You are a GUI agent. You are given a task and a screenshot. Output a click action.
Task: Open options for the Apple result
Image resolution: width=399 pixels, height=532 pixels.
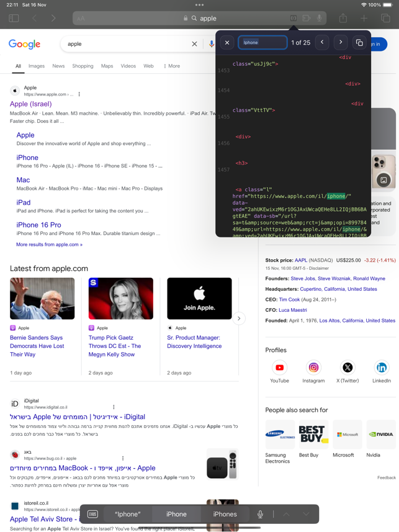click(x=79, y=94)
